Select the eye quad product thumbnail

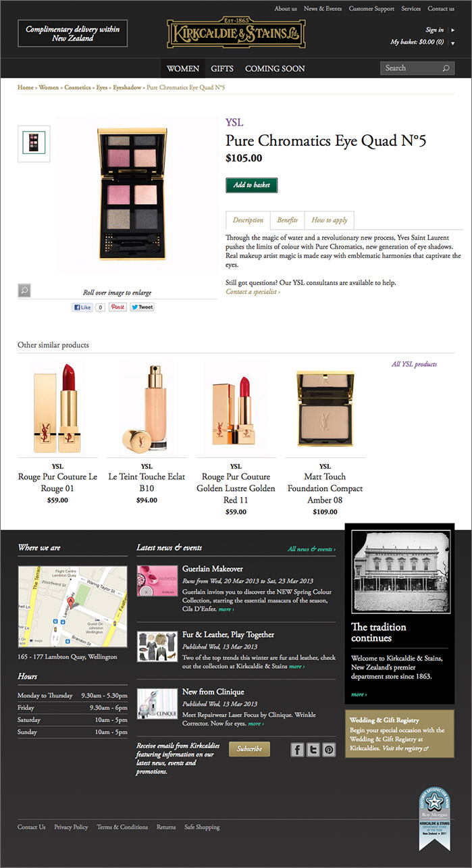(34, 143)
